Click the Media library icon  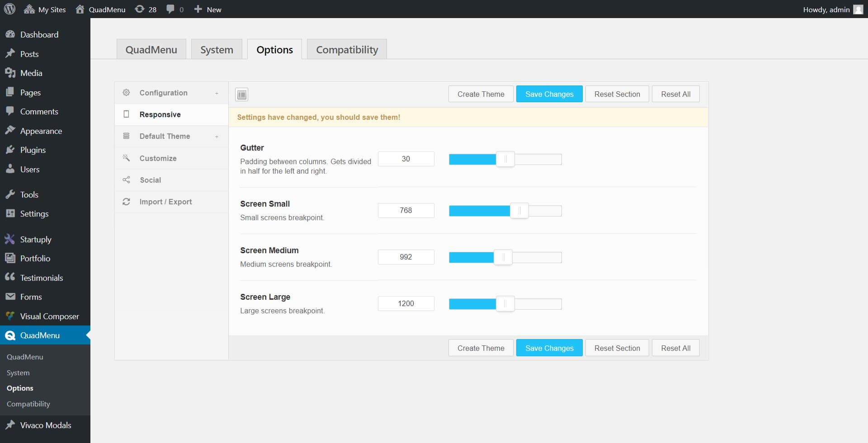click(10, 73)
